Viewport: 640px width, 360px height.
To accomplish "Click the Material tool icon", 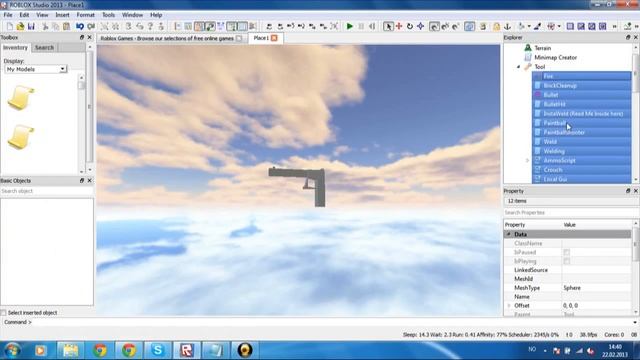I will point(551,27).
